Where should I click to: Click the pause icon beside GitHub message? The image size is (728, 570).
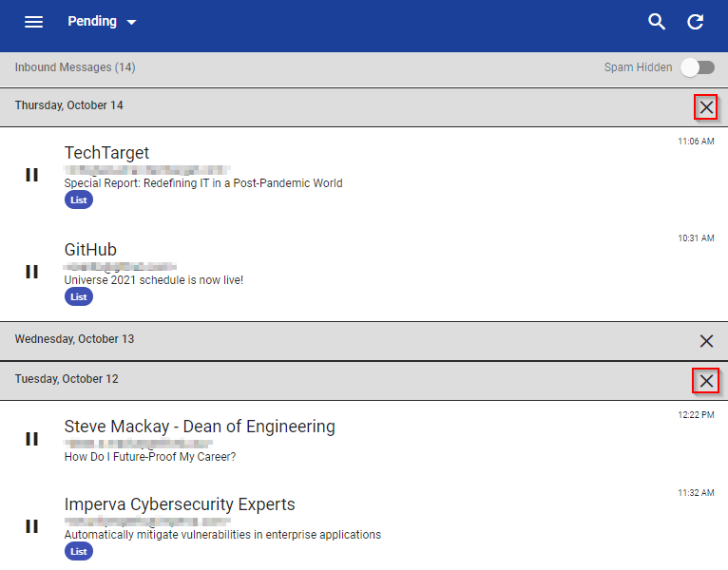31,272
